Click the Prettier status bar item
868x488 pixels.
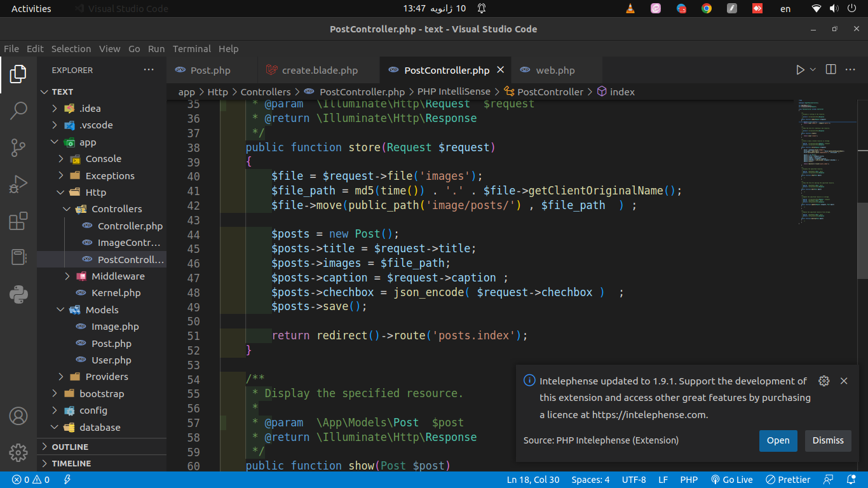tap(788, 480)
